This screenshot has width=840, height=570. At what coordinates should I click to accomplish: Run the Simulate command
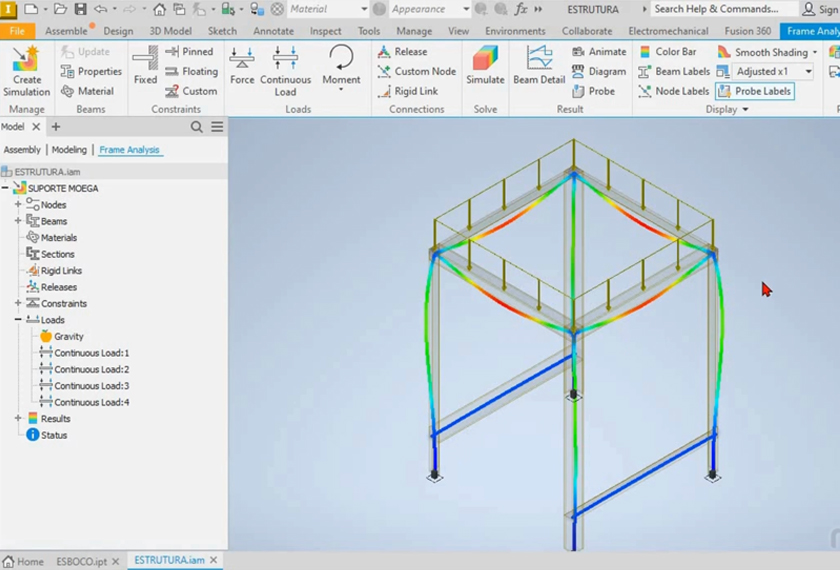(485, 64)
